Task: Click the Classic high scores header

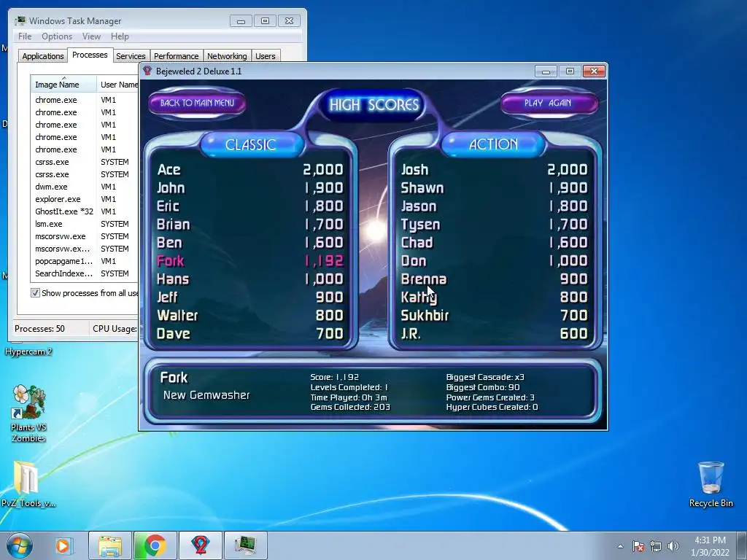Action: [251, 144]
